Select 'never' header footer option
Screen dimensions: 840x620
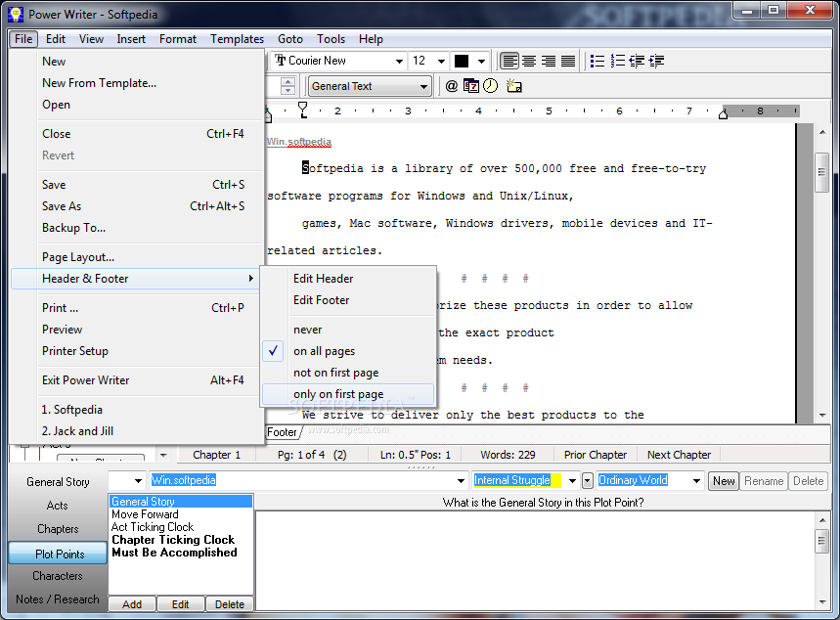click(307, 330)
